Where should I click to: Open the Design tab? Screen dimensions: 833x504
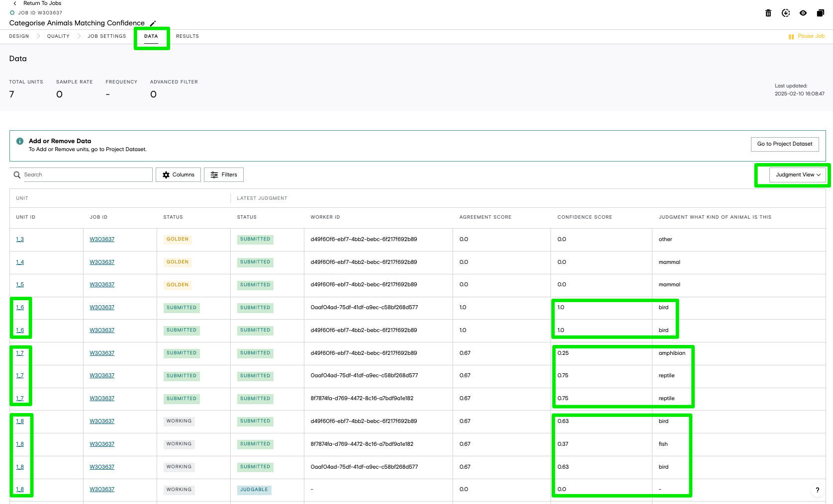click(19, 36)
